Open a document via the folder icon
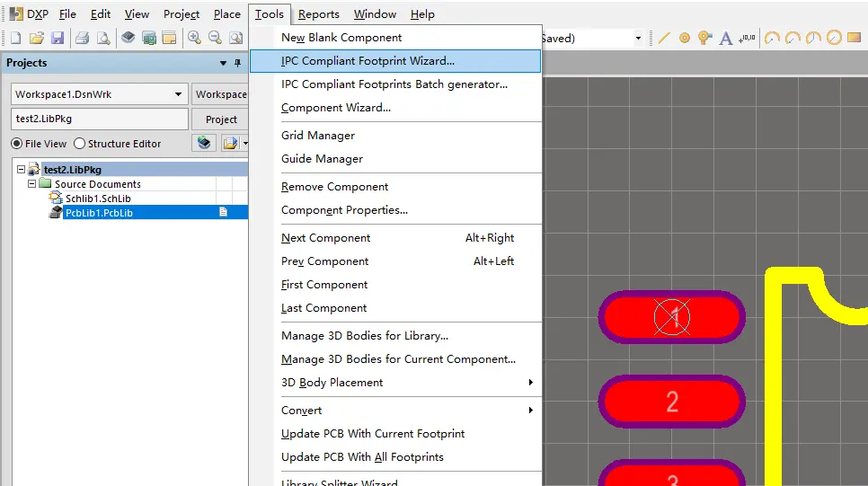 (37, 38)
